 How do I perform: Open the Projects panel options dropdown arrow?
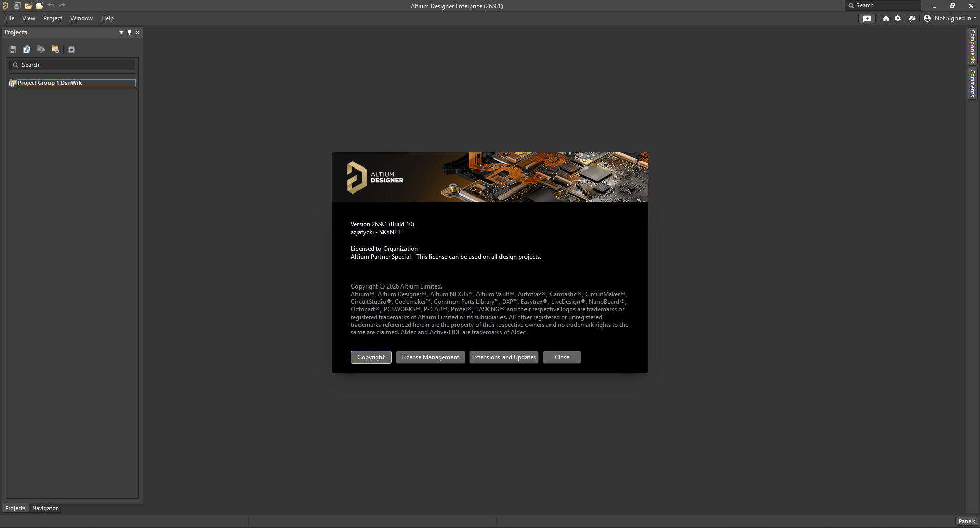[x=121, y=32]
